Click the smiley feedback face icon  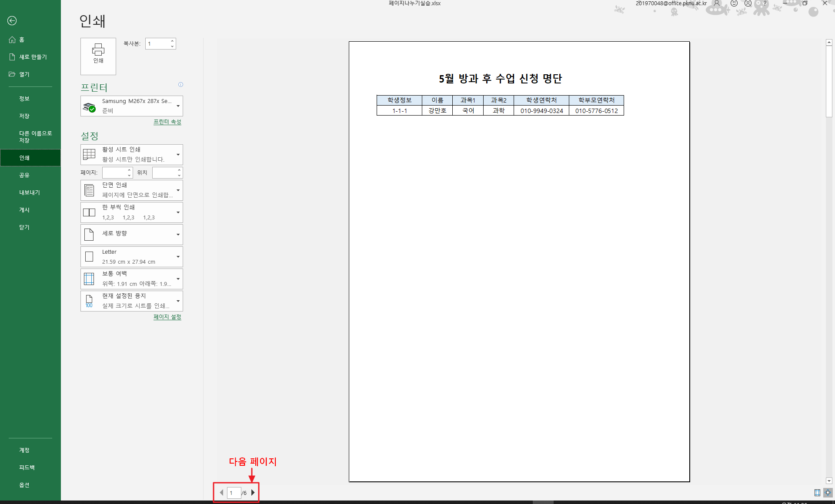pyautogui.click(x=734, y=3)
